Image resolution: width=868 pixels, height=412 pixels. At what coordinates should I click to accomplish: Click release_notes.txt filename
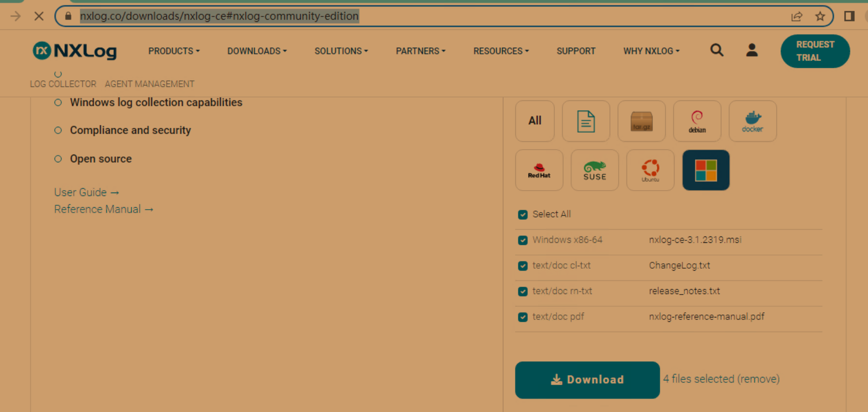684,291
